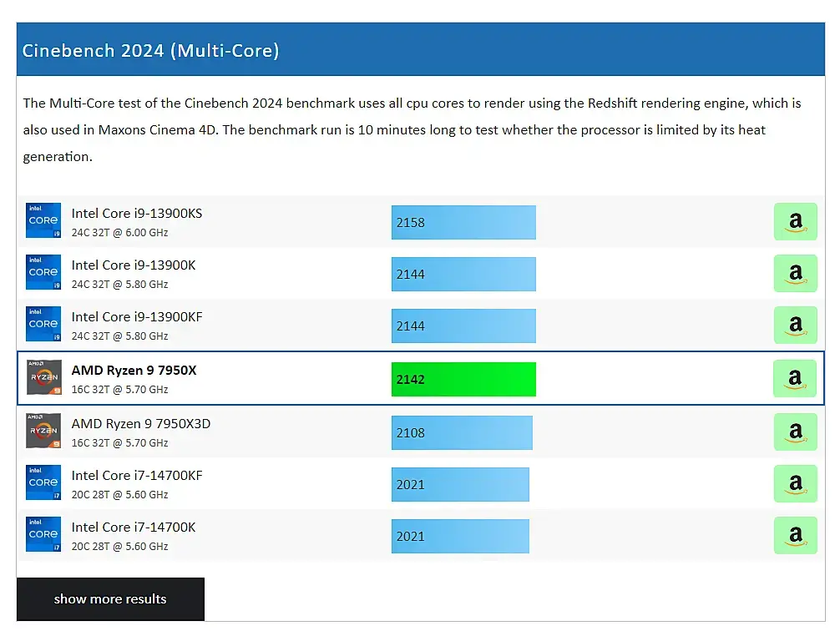Click the 2108 score bar for 7950X3D
The image size is (840, 631).
[x=462, y=433]
